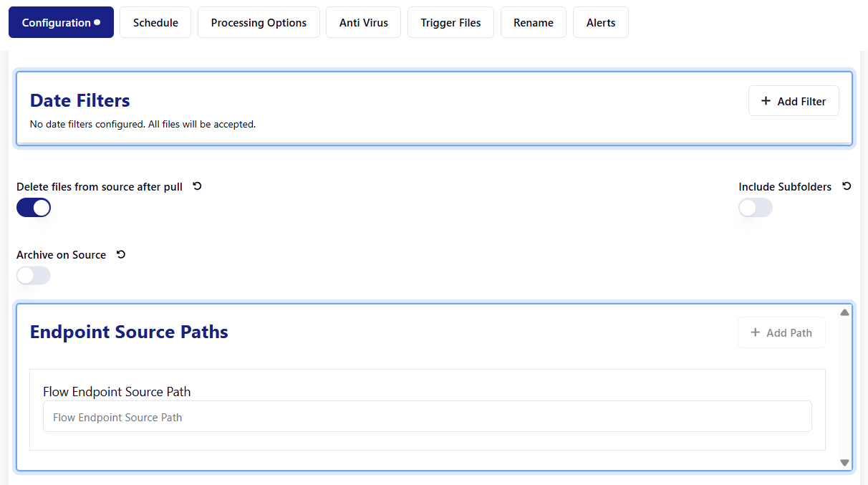The image size is (868, 485).
Task: Switch to the Schedule tab
Action: pyautogui.click(x=155, y=23)
